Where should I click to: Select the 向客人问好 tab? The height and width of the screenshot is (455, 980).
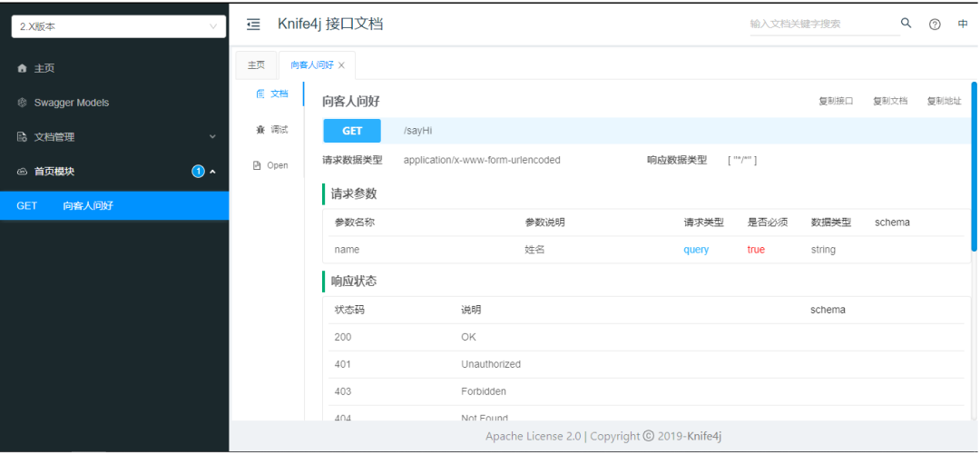(x=312, y=65)
